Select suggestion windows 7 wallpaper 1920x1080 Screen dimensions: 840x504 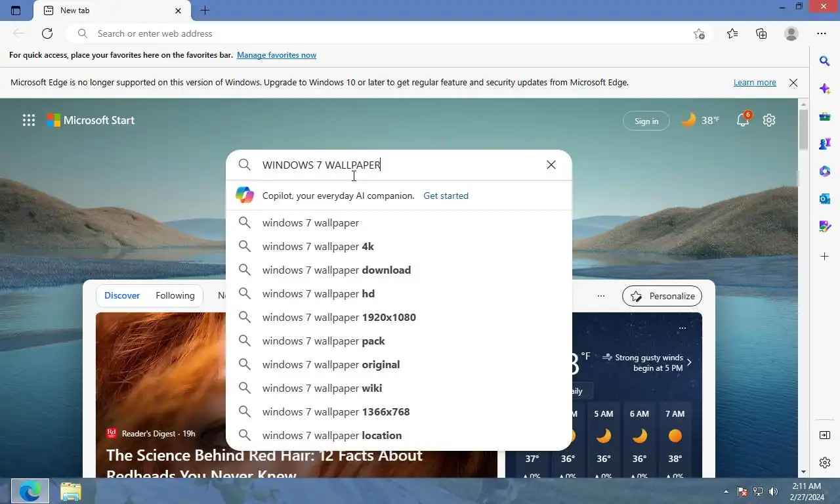click(x=399, y=317)
